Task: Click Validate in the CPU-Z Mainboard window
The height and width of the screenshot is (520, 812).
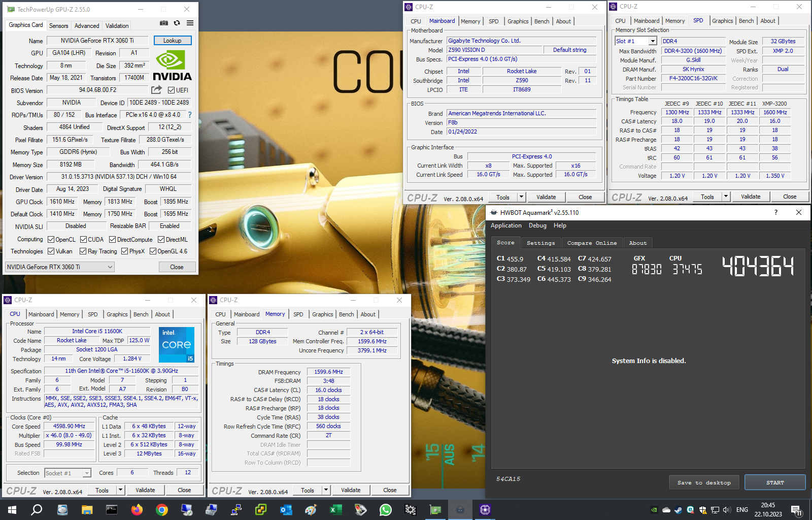Action: pyautogui.click(x=546, y=197)
